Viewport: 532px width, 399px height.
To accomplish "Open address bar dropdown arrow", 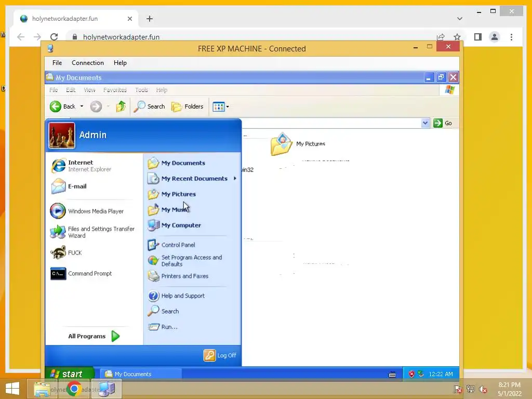I will 425,123.
